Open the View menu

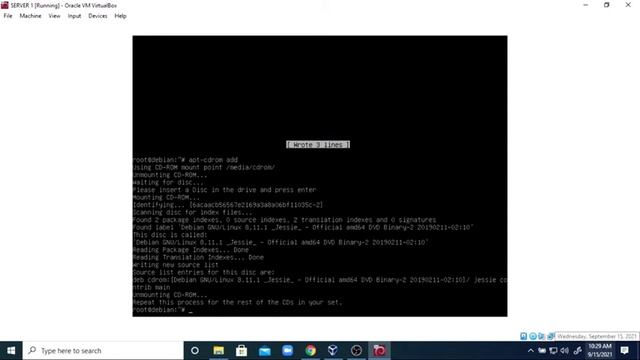[x=54, y=16]
